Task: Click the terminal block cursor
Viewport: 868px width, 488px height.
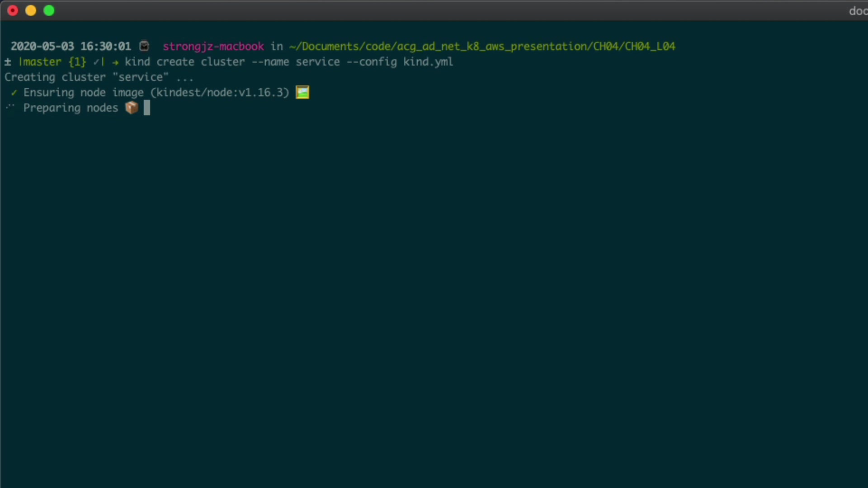Action: click(147, 108)
